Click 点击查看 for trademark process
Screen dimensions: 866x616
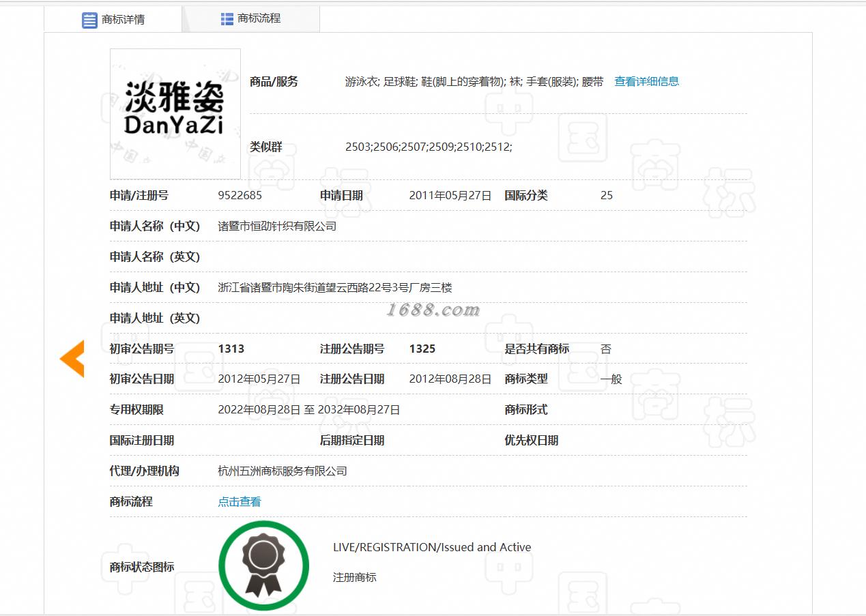240,501
